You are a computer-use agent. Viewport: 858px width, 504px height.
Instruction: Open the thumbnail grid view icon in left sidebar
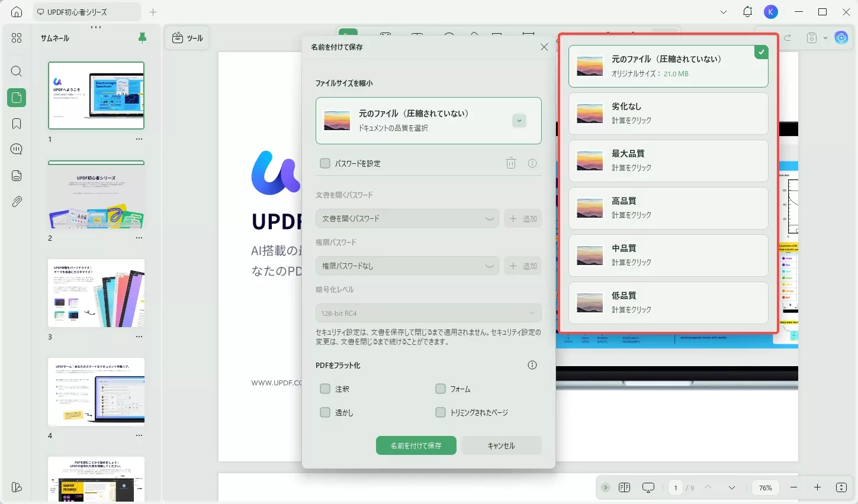pos(17,38)
